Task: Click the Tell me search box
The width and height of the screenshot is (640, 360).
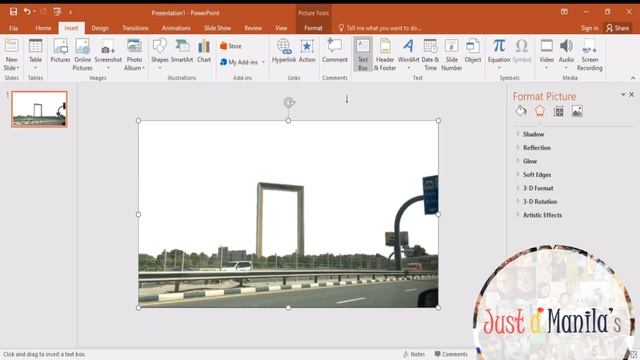Action: pos(380,28)
